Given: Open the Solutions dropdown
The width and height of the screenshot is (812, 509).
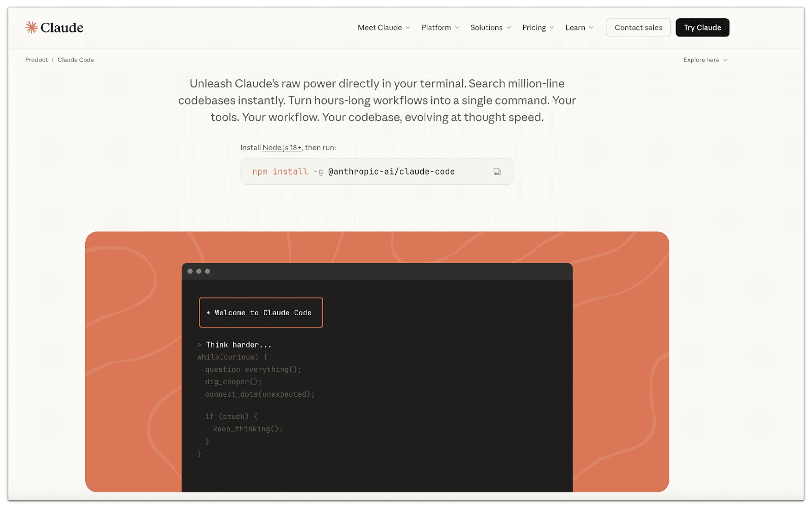Looking at the screenshot, I should coord(490,27).
